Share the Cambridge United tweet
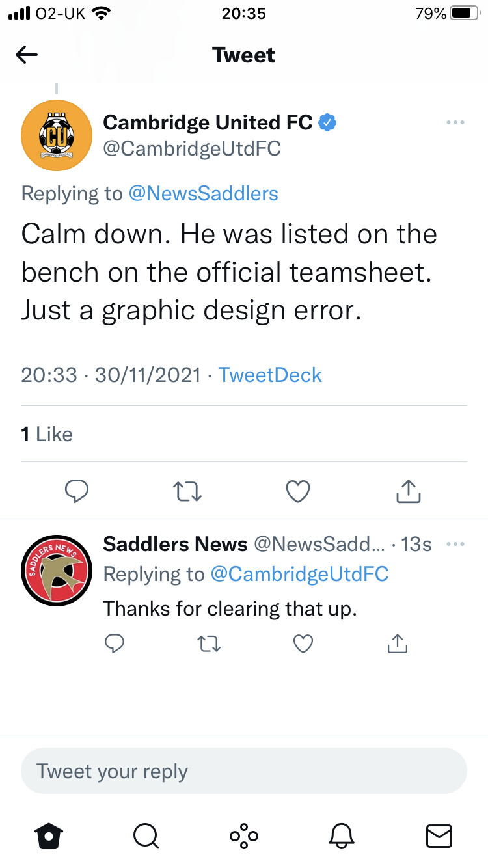The height and width of the screenshot is (868, 488). [409, 491]
